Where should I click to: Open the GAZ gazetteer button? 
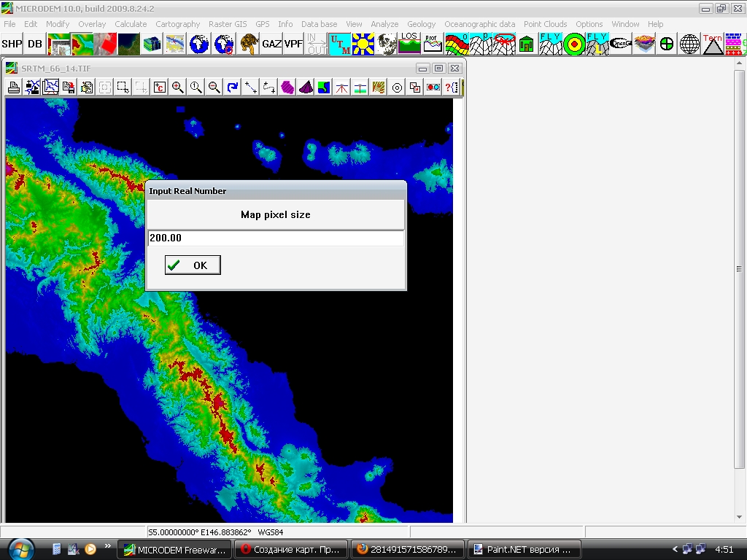271,44
